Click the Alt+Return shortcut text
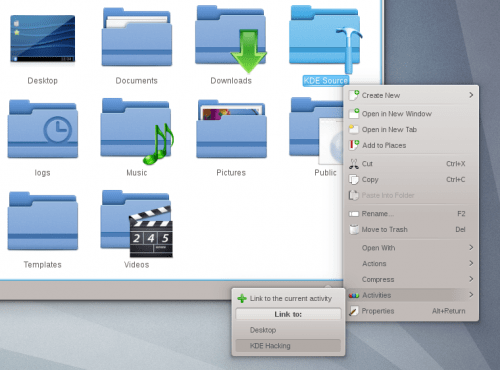The image size is (500, 370). pyautogui.click(x=449, y=311)
